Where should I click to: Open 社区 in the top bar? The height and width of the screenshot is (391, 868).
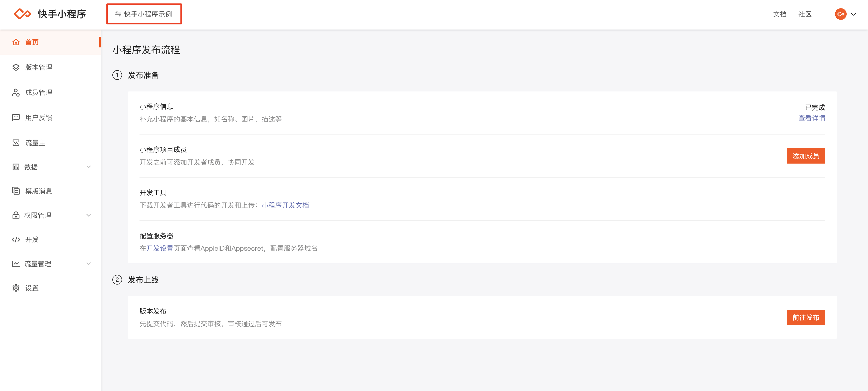pos(805,14)
